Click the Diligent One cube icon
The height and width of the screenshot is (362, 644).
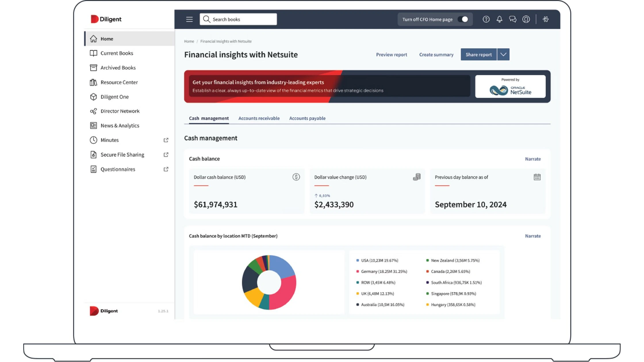[93, 97]
